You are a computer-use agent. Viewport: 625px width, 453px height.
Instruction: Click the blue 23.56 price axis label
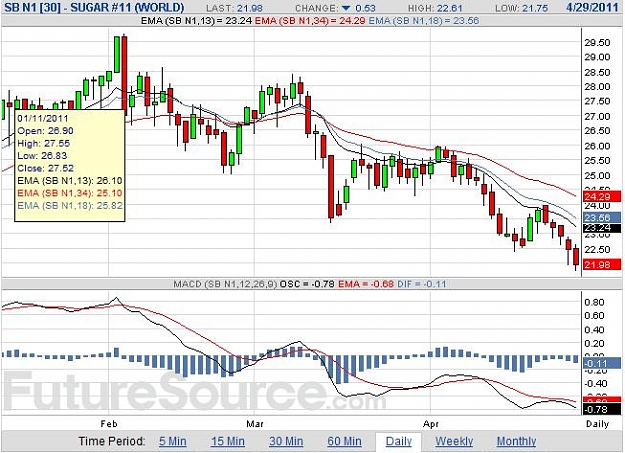pos(602,218)
